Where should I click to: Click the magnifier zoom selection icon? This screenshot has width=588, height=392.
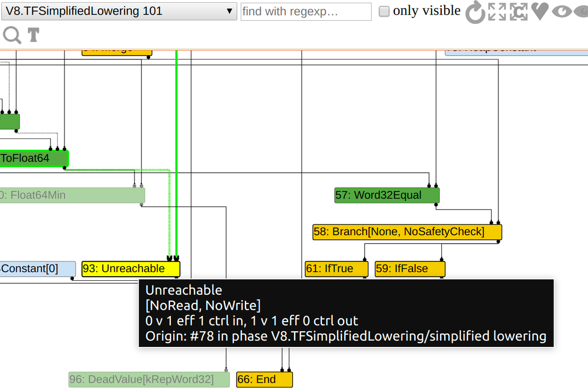click(12, 35)
